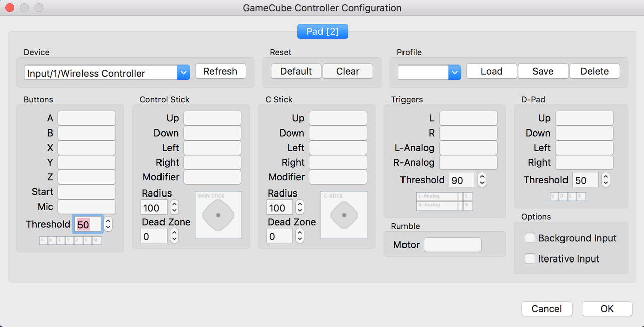644x327 pixels.
Task: Adjust the C Stick Radius stepper
Action: pos(300,207)
